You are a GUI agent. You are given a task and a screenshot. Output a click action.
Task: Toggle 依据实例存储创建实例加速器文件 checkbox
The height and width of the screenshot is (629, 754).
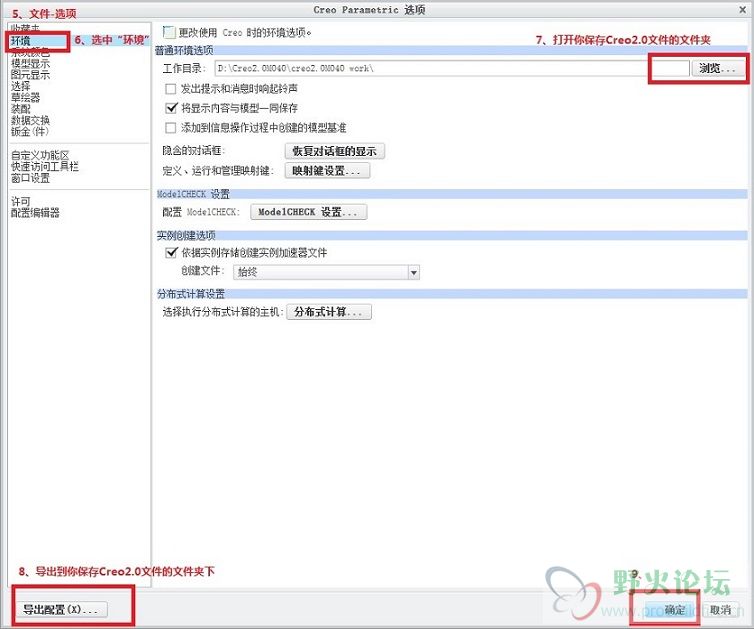click(x=171, y=252)
